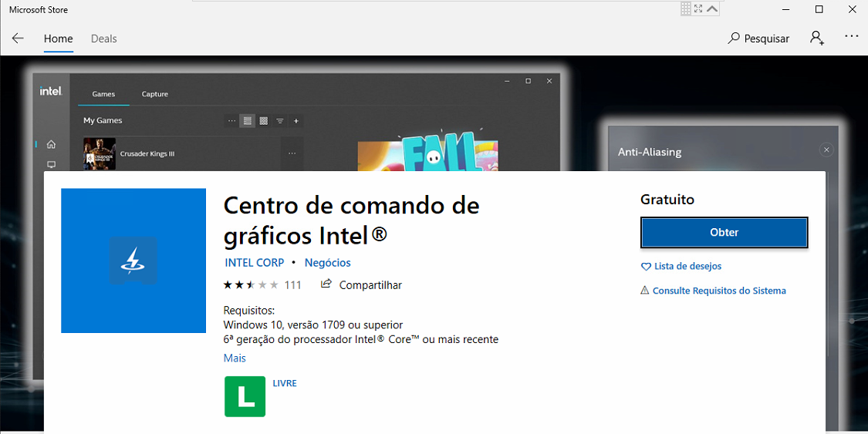This screenshot has height=434, width=868.
Task: Open INTEL CORP publisher link
Action: point(254,263)
